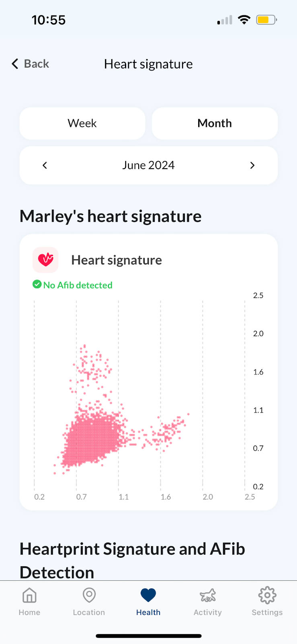The image size is (297, 644).
Task: Tap the back chevron arrow icon
Action: pyautogui.click(x=15, y=64)
